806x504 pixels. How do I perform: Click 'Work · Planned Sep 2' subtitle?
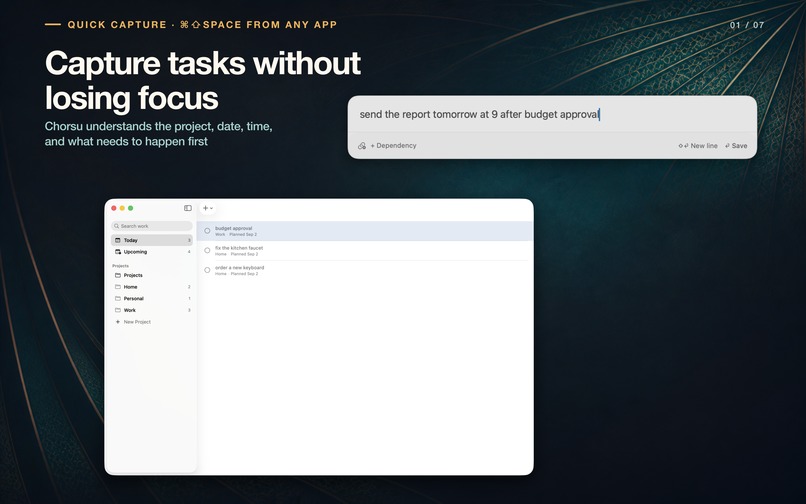236,235
